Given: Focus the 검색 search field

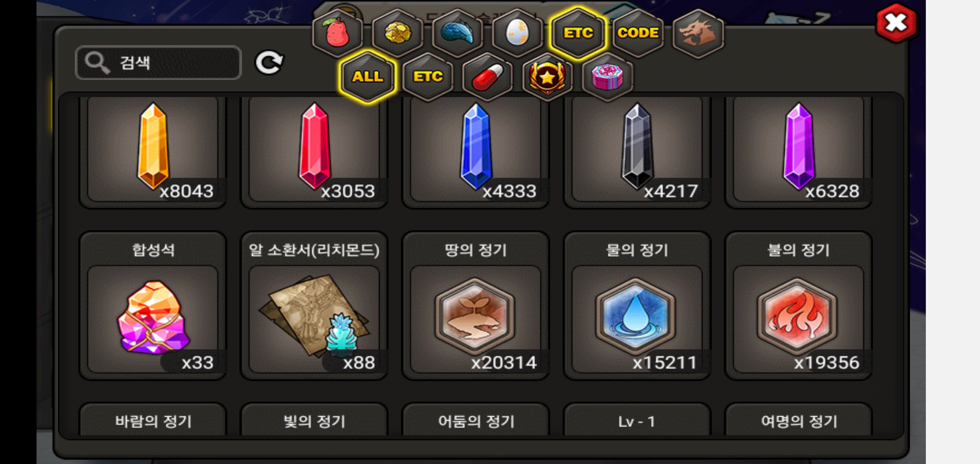Looking at the screenshot, I should coord(158,63).
